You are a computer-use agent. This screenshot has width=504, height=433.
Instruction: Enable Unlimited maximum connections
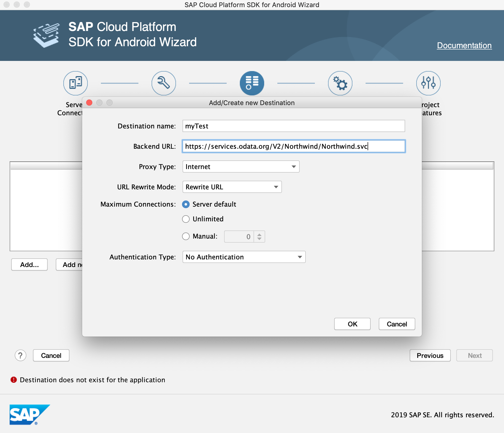pos(186,219)
